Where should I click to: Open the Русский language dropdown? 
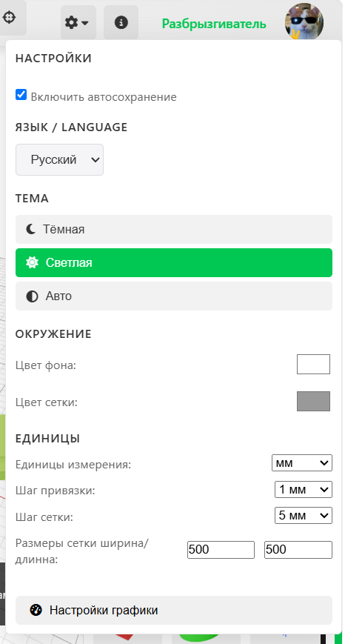pos(59,160)
